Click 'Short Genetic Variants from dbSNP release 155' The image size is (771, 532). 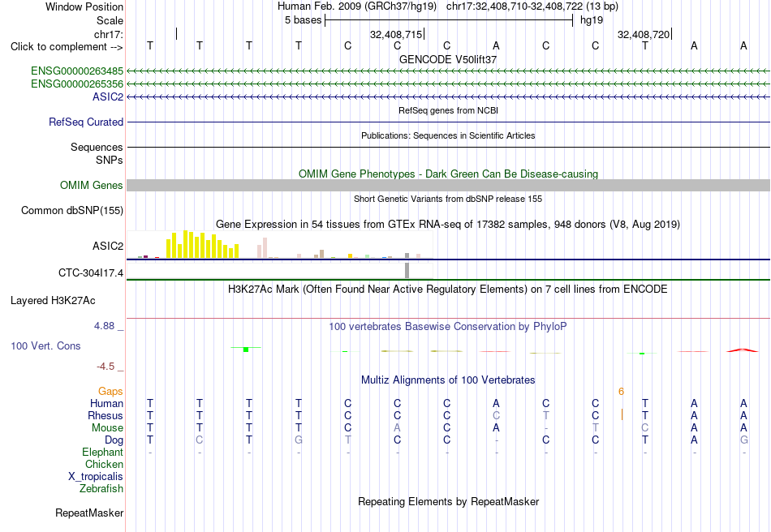pos(448,199)
